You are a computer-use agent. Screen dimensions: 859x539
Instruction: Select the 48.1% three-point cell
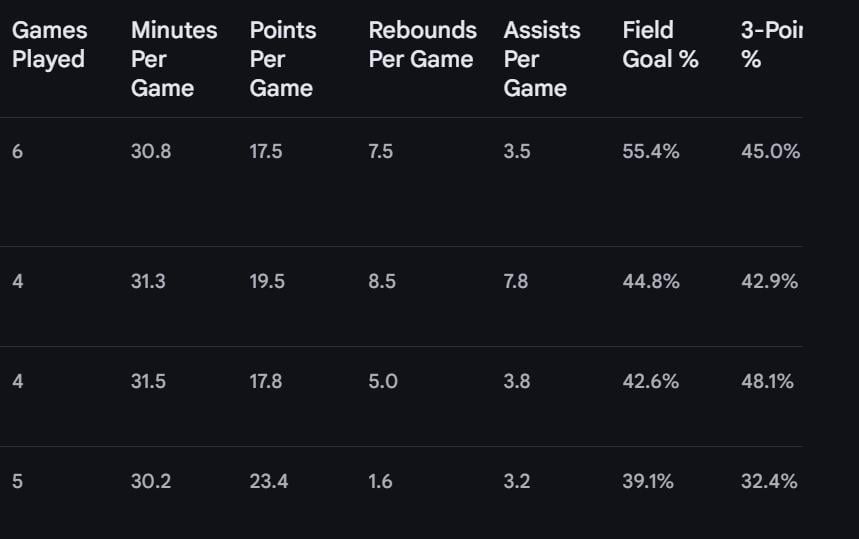pos(767,382)
